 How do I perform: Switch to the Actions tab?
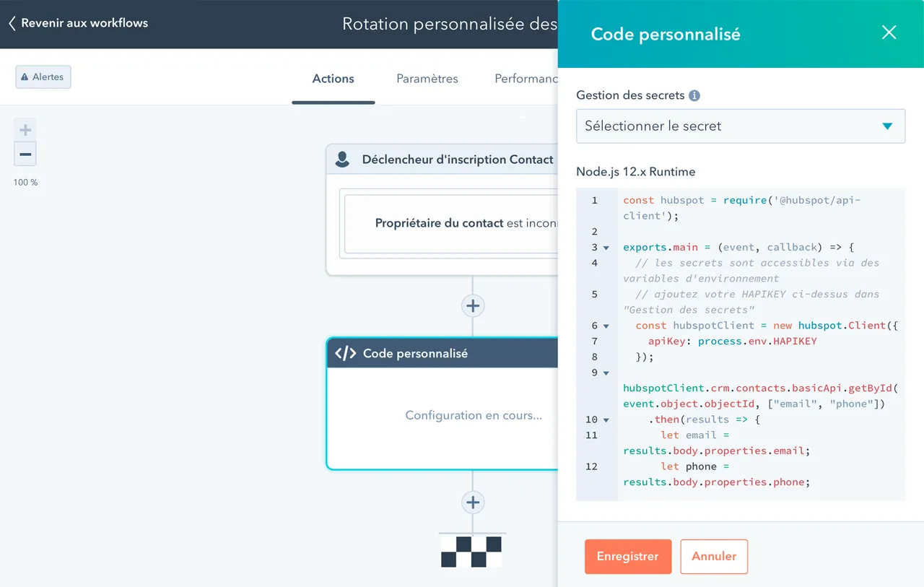333,79
